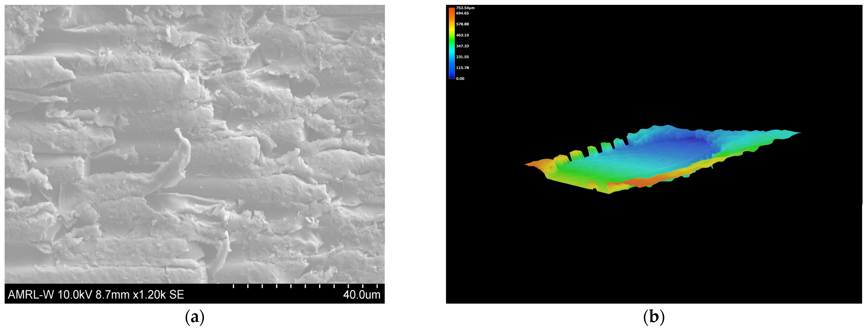Click the 347.33 legend value
Screen dimensions: 868x331
(x=462, y=46)
